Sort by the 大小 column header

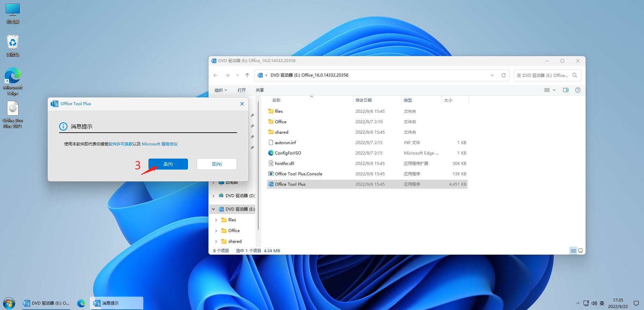448,100
